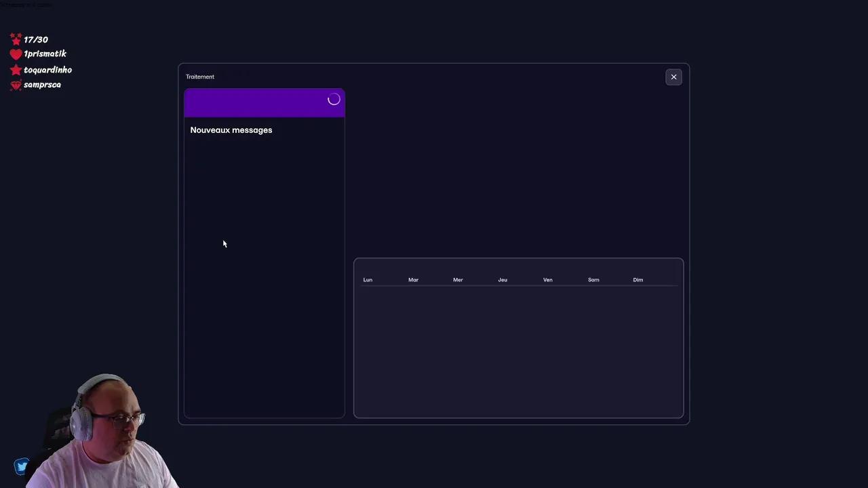Click the Traitement title text
868x488 pixels.
pos(200,77)
